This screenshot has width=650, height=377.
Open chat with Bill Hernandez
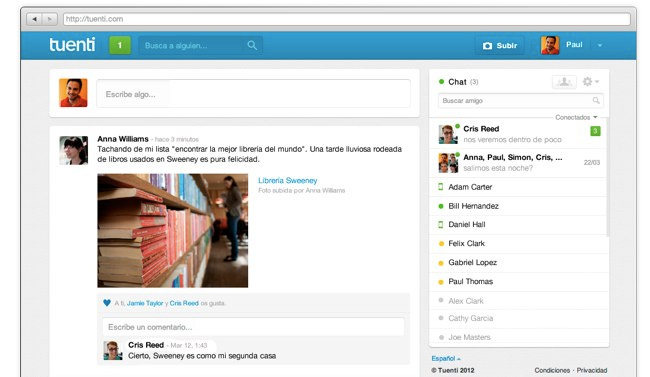click(519, 206)
